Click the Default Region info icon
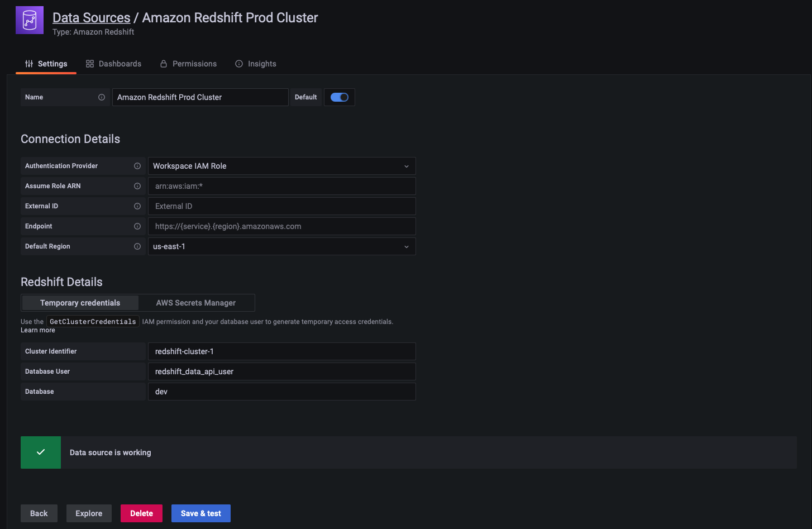The height and width of the screenshot is (529, 812). click(137, 246)
